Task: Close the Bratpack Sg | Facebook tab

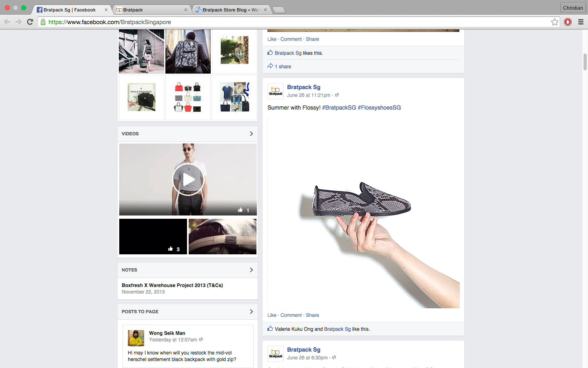Action: click(106, 10)
